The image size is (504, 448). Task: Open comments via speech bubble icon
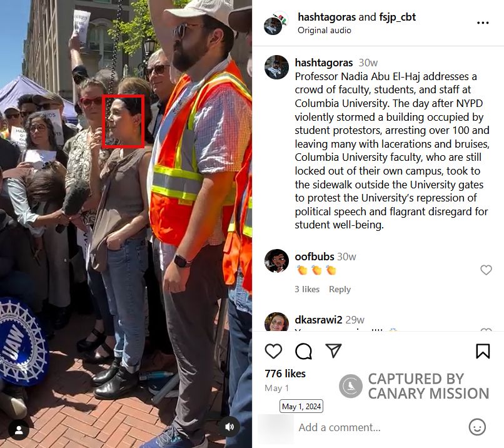point(303,351)
